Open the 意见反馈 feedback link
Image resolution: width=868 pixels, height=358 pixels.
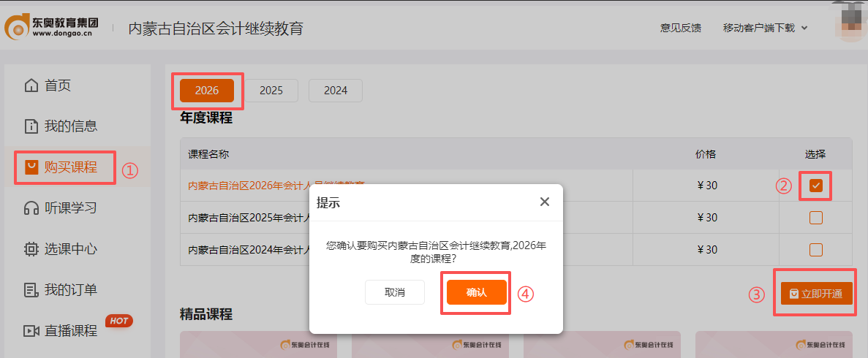[681, 28]
